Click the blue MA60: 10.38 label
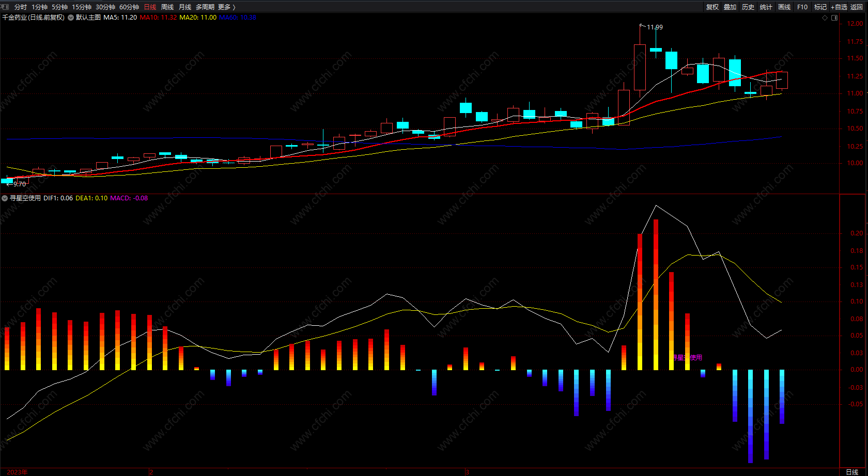The image size is (868, 476). click(238, 18)
